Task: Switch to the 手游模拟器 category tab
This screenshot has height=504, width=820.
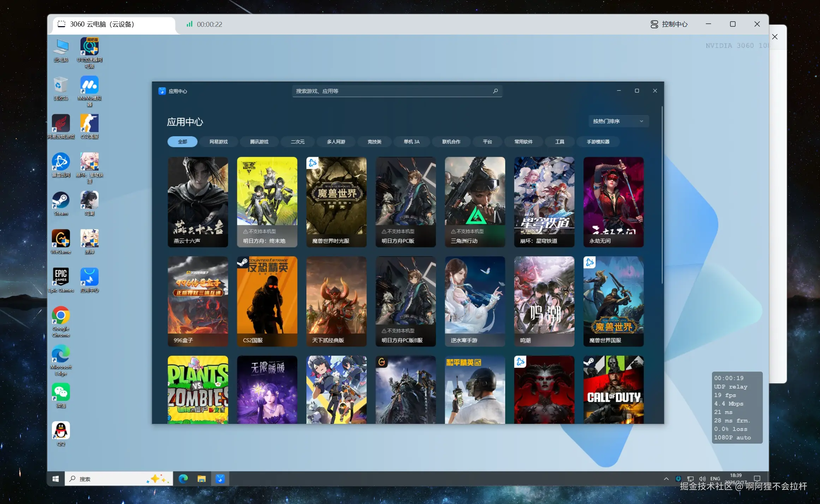Action: [x=598, y=142]
